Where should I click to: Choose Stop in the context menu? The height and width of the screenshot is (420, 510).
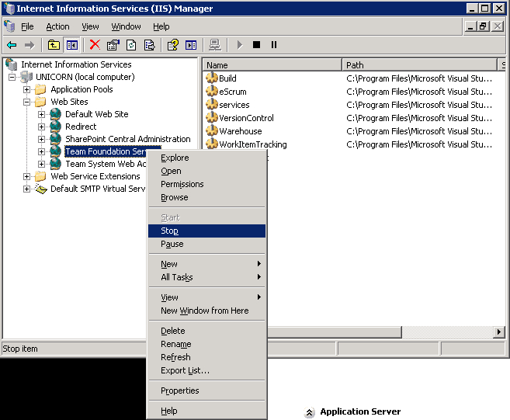click(x=169, y=231)
